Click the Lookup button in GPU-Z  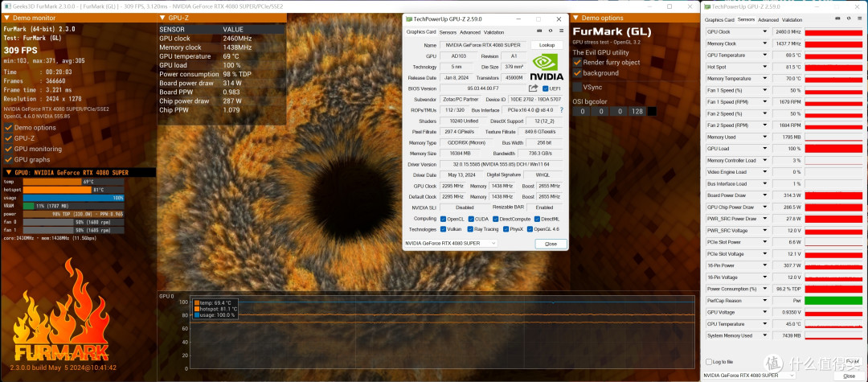coord(547,45)
